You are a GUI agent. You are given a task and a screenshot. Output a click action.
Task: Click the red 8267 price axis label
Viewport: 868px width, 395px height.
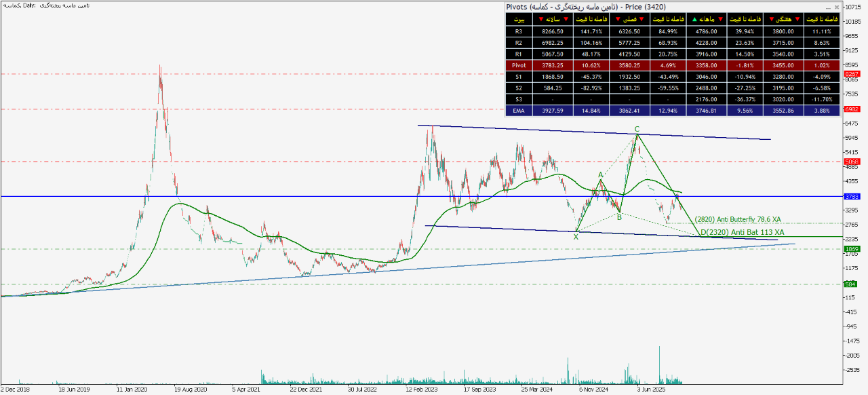(852, 74)
